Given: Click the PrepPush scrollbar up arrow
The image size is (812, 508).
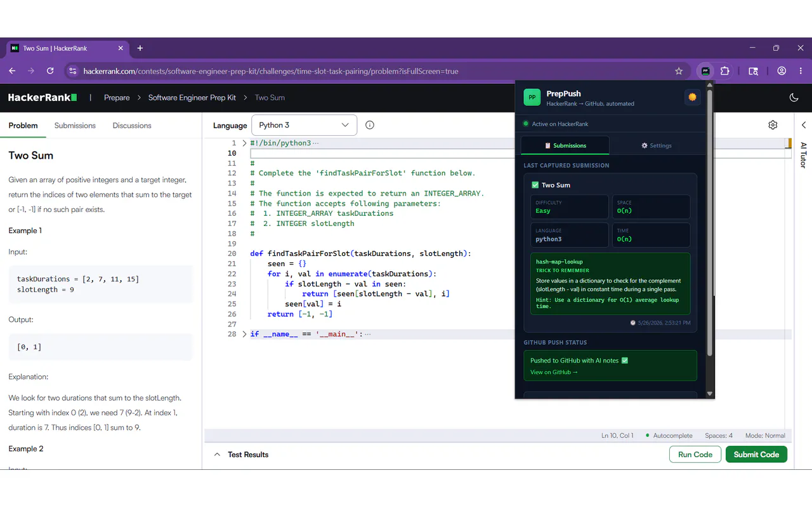Looking at the screenshot, I should 710,85.
